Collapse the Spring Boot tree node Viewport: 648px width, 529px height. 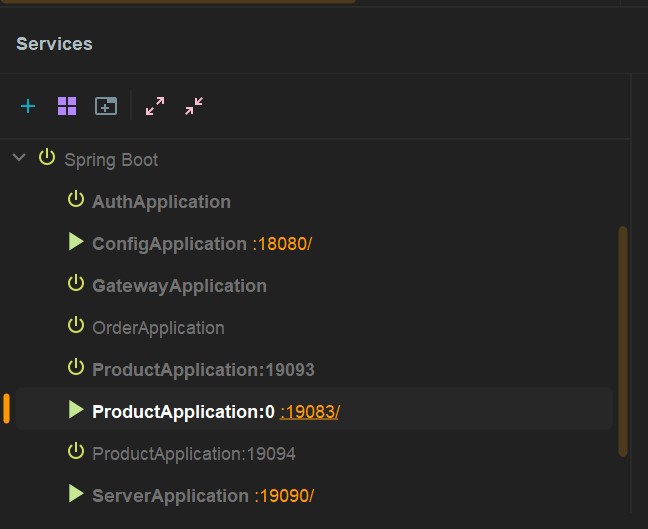(19, 157)
